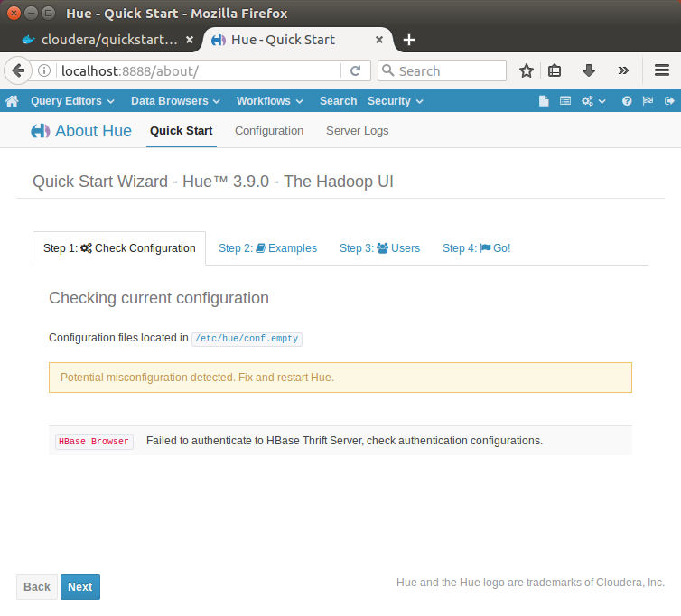Open the new document icon in Hue navbar
Image resolution: width=681 pixels, height=616 pixels.
pos(544,101)
